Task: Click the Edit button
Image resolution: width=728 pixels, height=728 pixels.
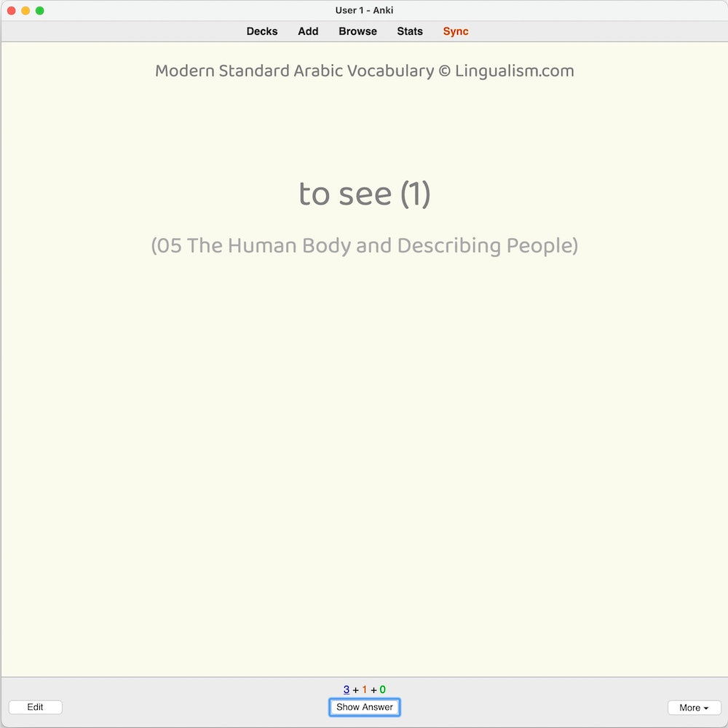Action: click(x=35, y=707)
